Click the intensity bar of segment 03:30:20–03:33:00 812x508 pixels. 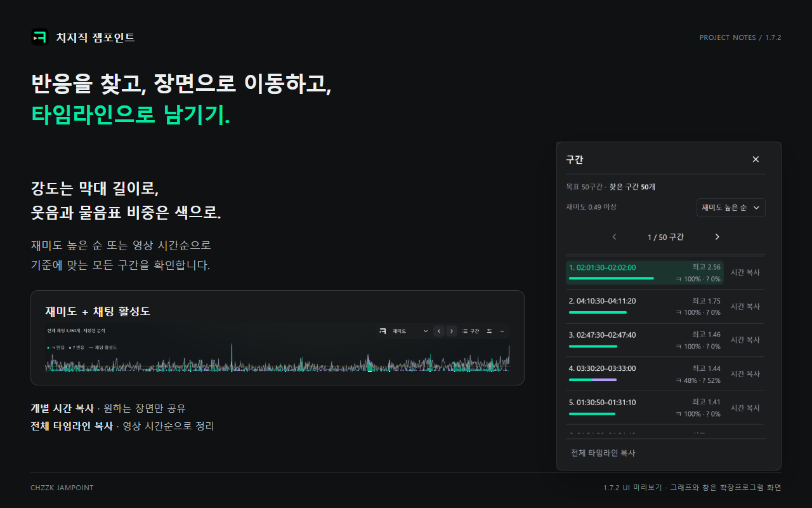click(593, 380)
